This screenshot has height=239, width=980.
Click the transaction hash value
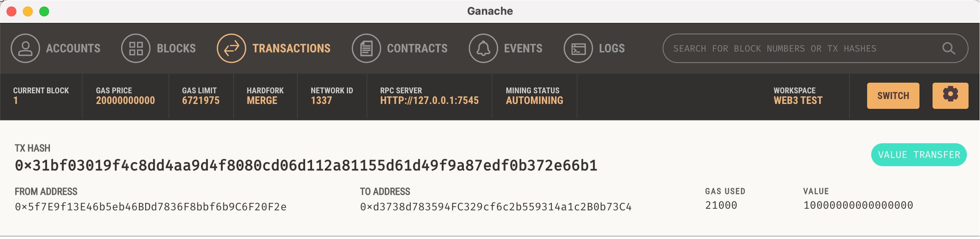point(306,165)
